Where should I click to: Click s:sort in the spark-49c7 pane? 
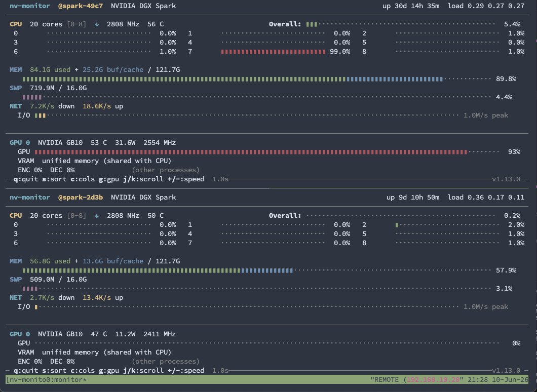(54, 179)
